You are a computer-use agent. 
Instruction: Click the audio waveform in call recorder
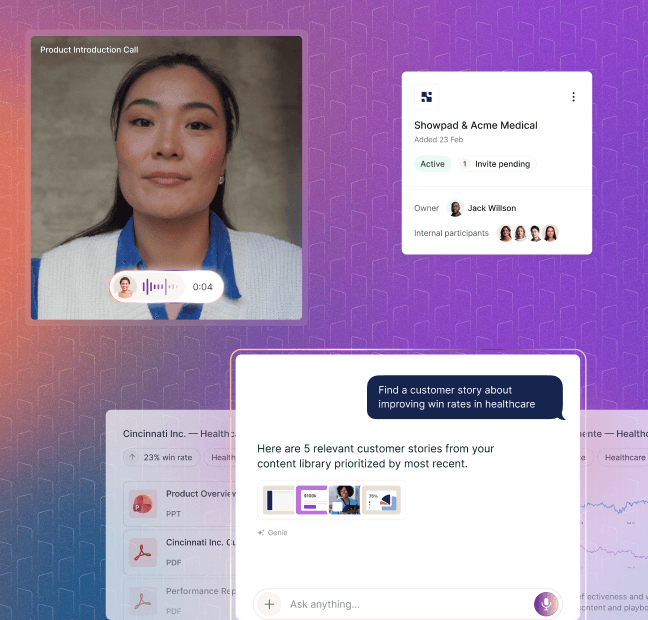(160, 286)
